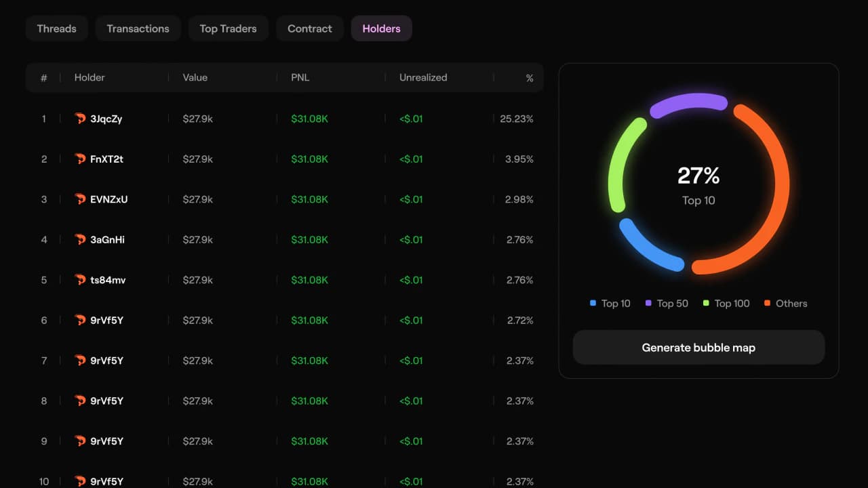Screen dimensions: 868x488
Task: Click the pump icon beside holder FnXT2t
Action: pyautogui.click(x=80, y=159)
